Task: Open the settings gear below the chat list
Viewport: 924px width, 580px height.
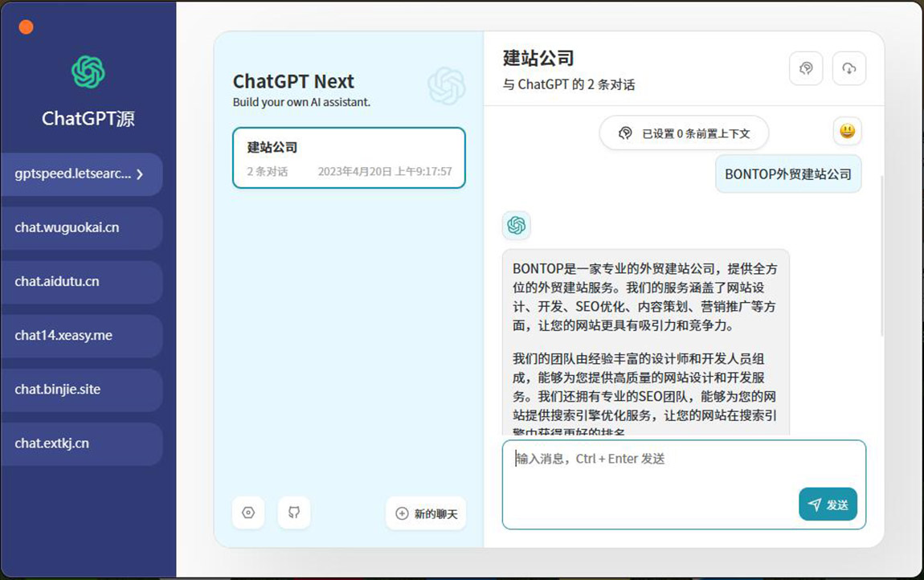Action: (248, 513)
